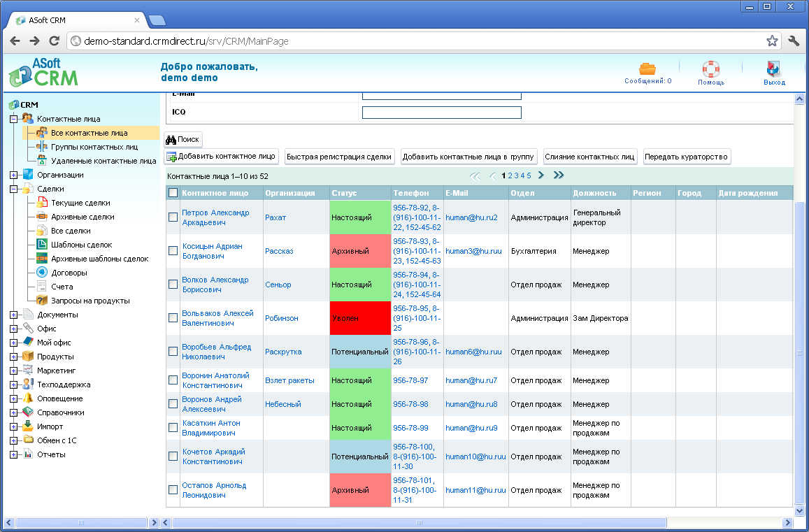Expand the Офис tree node
The image size is (809, 532).
13,329
